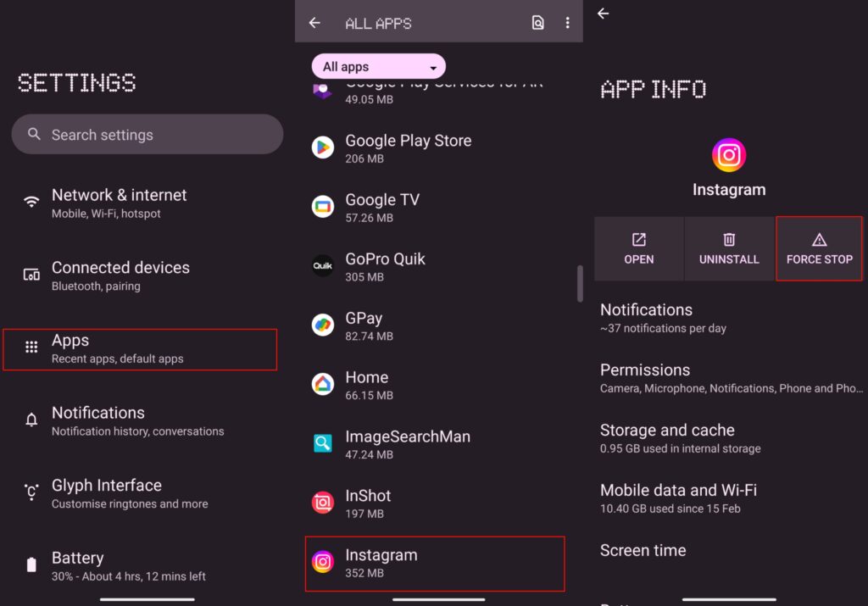This screenshot has height=606, width=868.
Task: Click the InShot app icon
Action: pyautogui.click(x=323, y=503)
